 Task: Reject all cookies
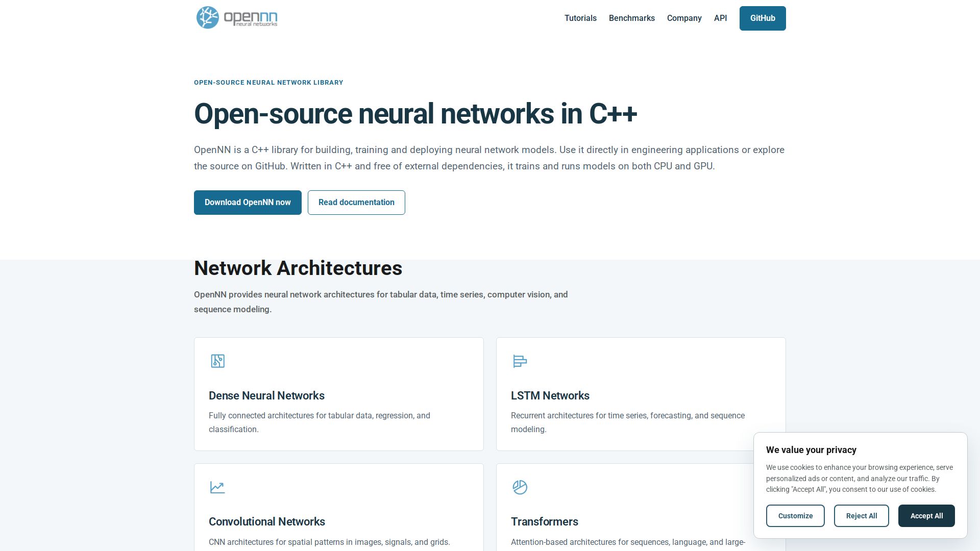pyautogui.click(x=862, y=516)
